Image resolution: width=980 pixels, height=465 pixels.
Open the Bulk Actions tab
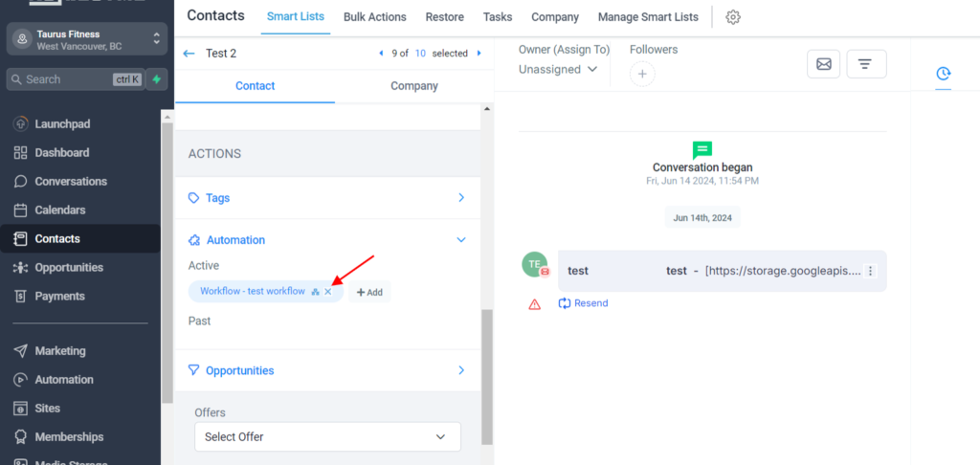pos(374,17)
